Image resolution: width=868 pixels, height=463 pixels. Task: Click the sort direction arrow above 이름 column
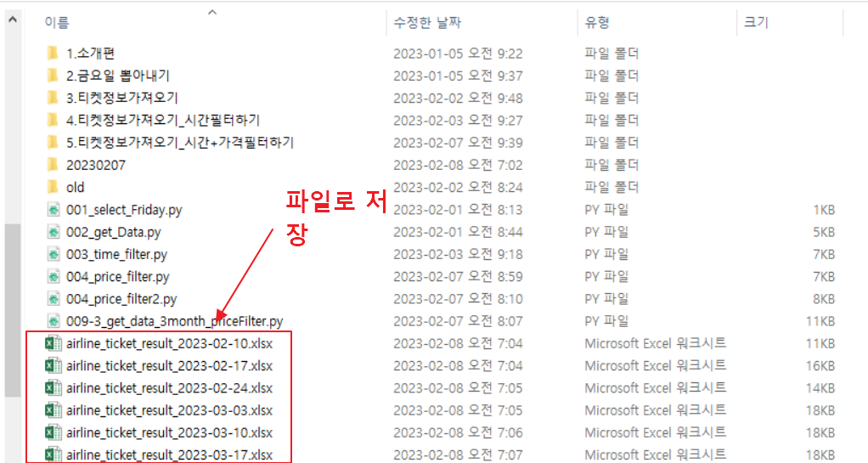tap(212, 12)
